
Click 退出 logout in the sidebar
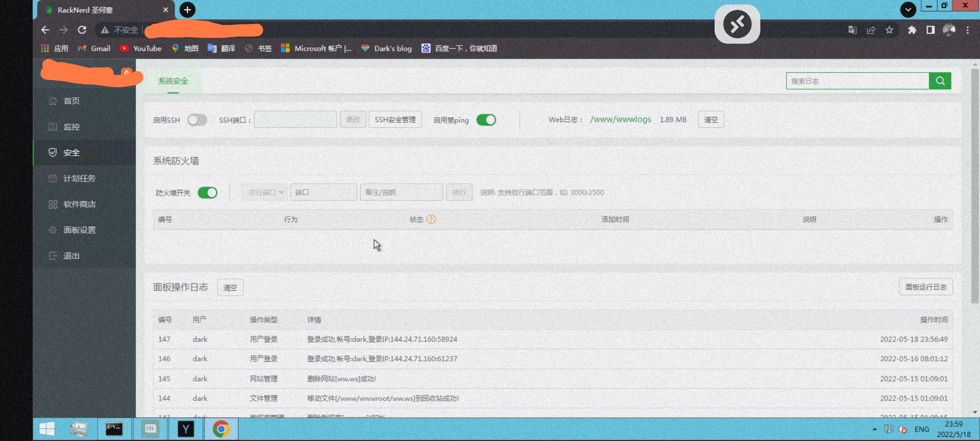(85, 256)
